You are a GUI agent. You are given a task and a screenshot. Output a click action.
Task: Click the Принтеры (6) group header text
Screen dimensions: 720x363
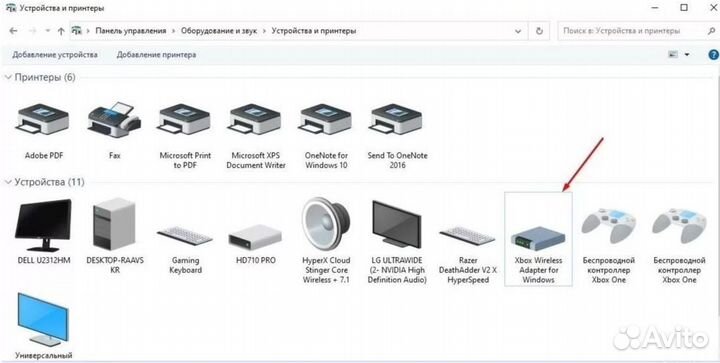45,77
